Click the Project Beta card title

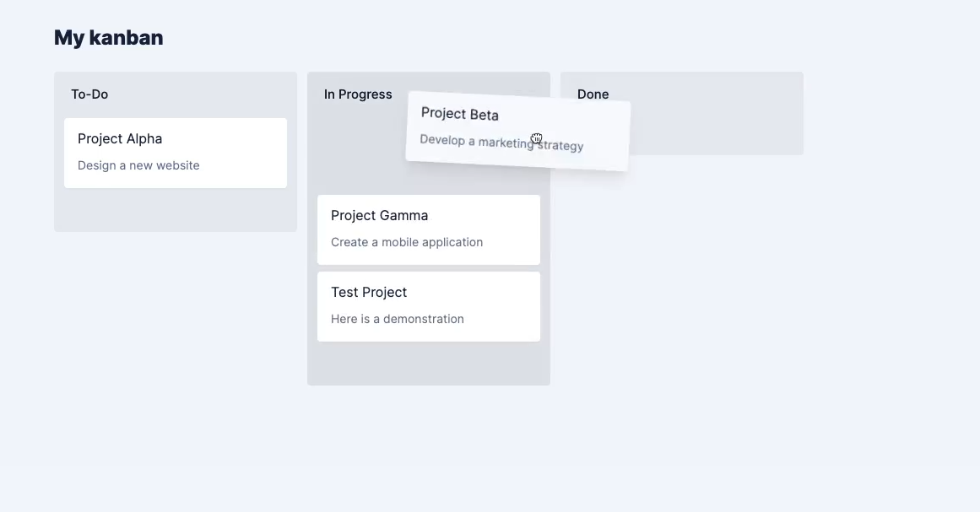[x=459, y=114]
